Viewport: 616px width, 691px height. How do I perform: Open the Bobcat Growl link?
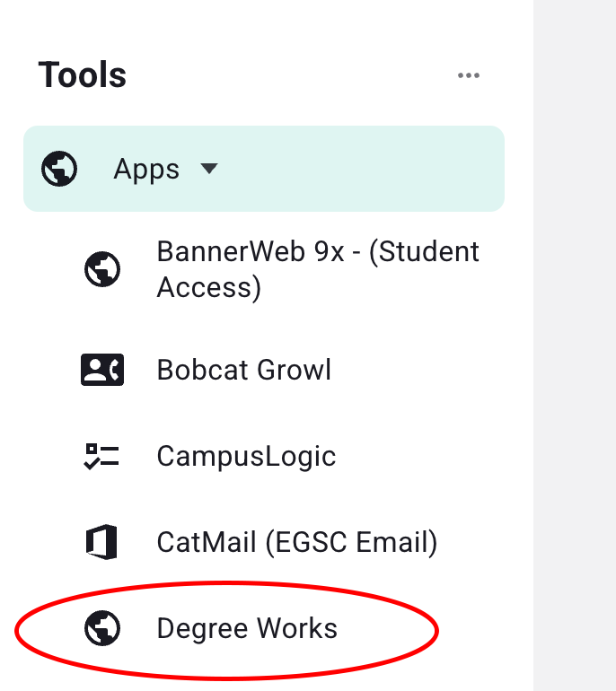click(243, 370)
